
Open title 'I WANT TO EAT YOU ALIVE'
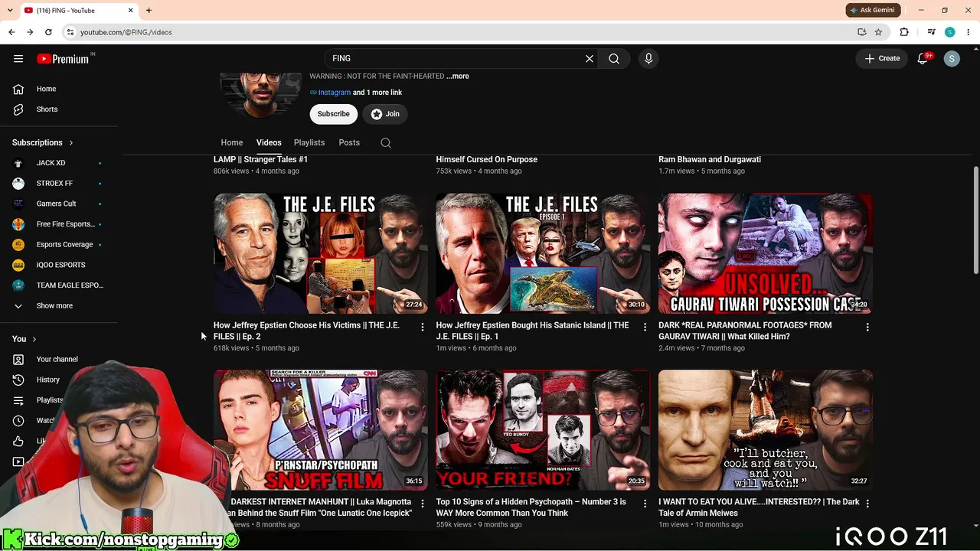[759, 507]
